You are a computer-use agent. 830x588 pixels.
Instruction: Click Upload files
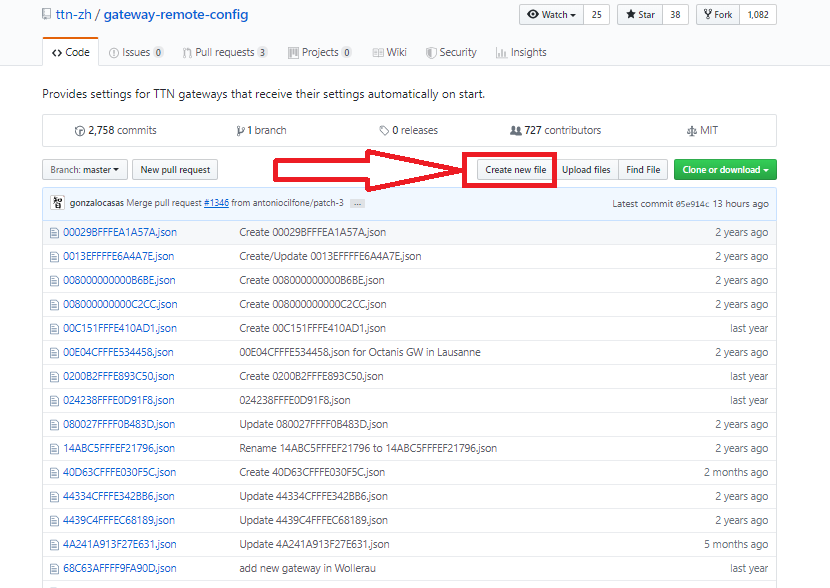click(586, 169)
